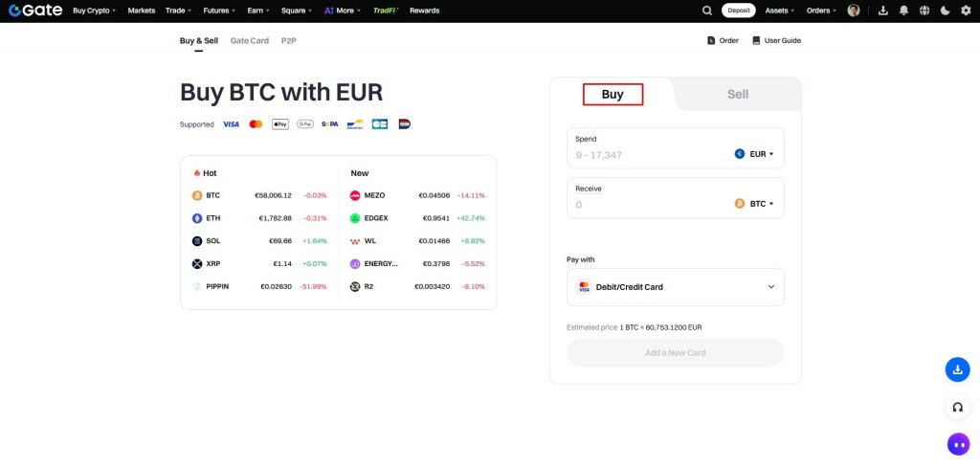
Task: Open Markets in the top navigation
Action: pyautogui.click(x=142, y=11)
